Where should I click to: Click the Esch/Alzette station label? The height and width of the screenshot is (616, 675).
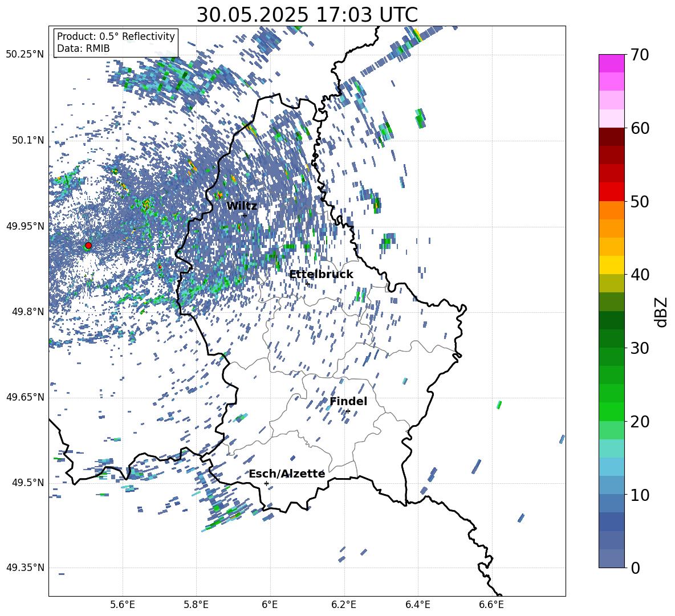pyautogui.click(x=287, y=474)
